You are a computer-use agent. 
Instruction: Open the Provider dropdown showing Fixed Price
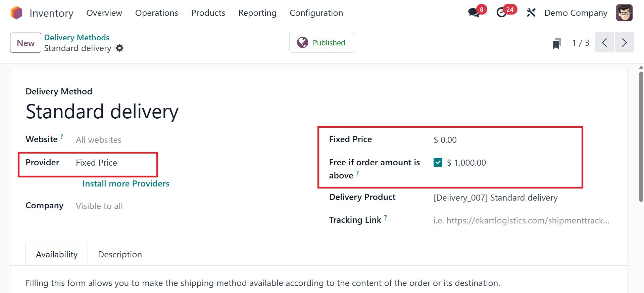coord(114,163)
